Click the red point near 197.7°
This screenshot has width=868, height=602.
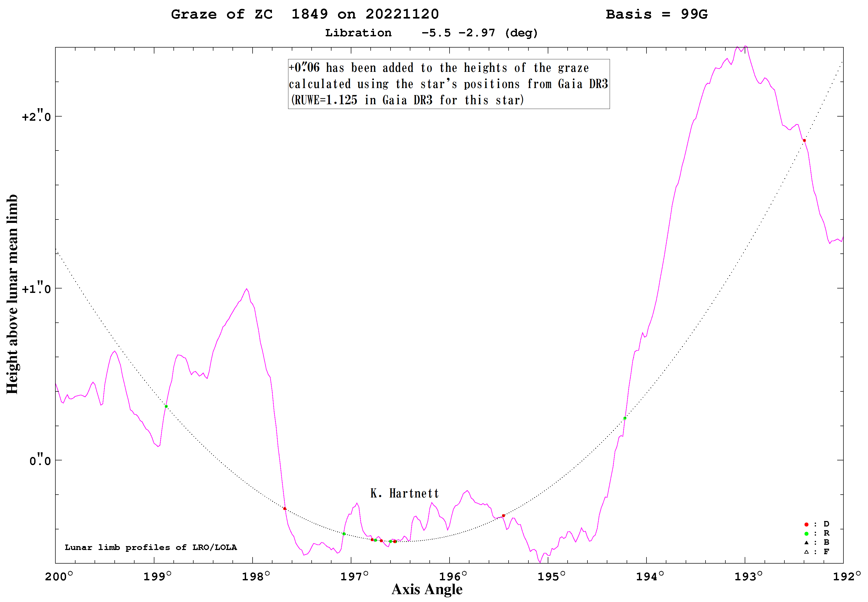point(285,509)
